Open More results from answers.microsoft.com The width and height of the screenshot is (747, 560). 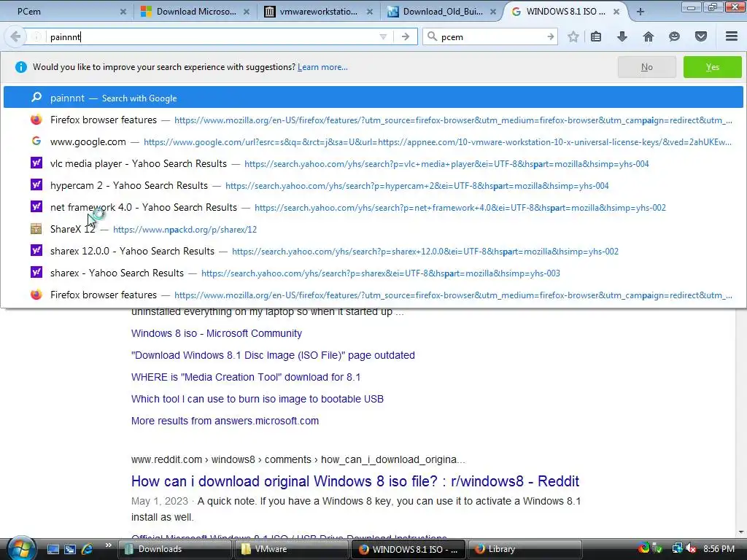(225, 421)
